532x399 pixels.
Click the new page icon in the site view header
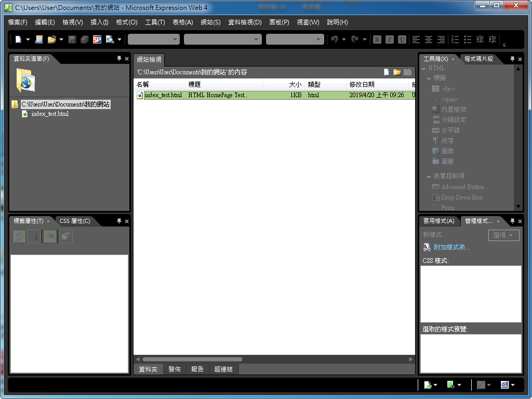387,72
